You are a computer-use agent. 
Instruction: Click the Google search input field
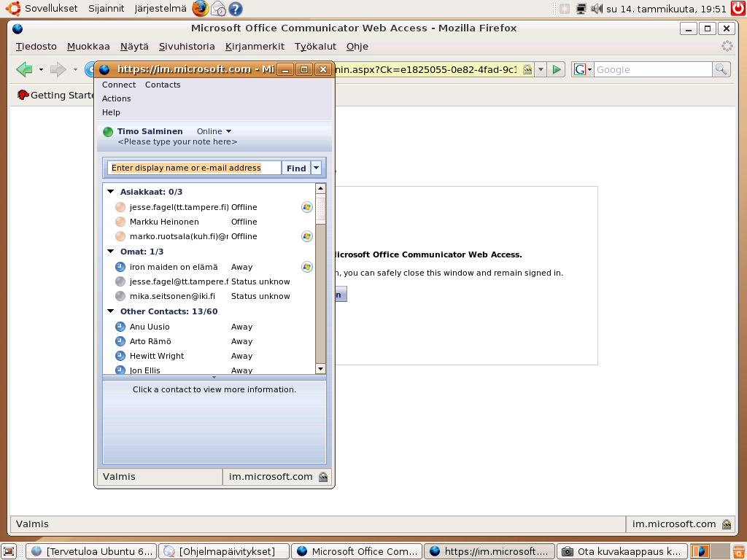tap(653, 69)
